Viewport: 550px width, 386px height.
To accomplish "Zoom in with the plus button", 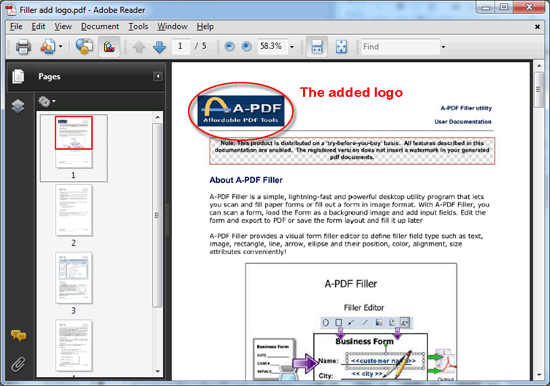I will click(x=247, y=46).
